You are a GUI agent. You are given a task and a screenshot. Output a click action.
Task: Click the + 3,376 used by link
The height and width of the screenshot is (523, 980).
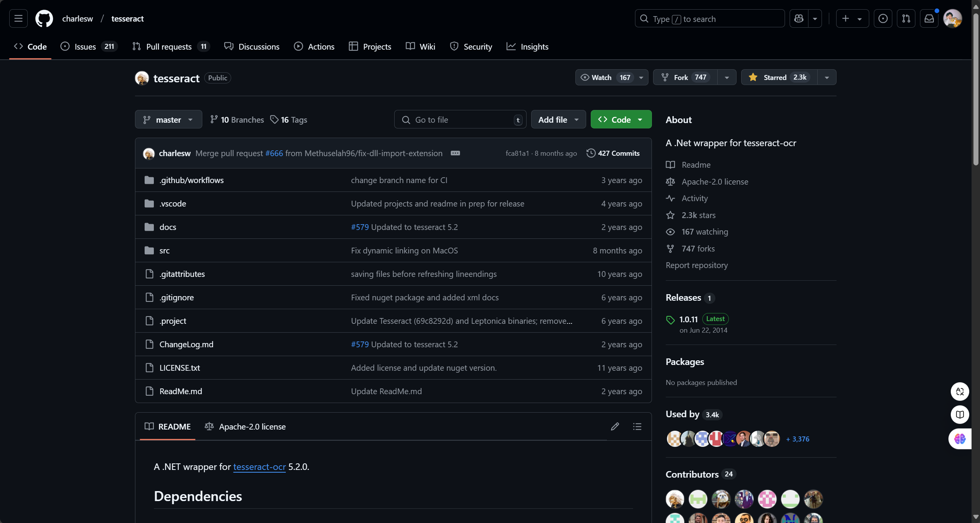798,439
